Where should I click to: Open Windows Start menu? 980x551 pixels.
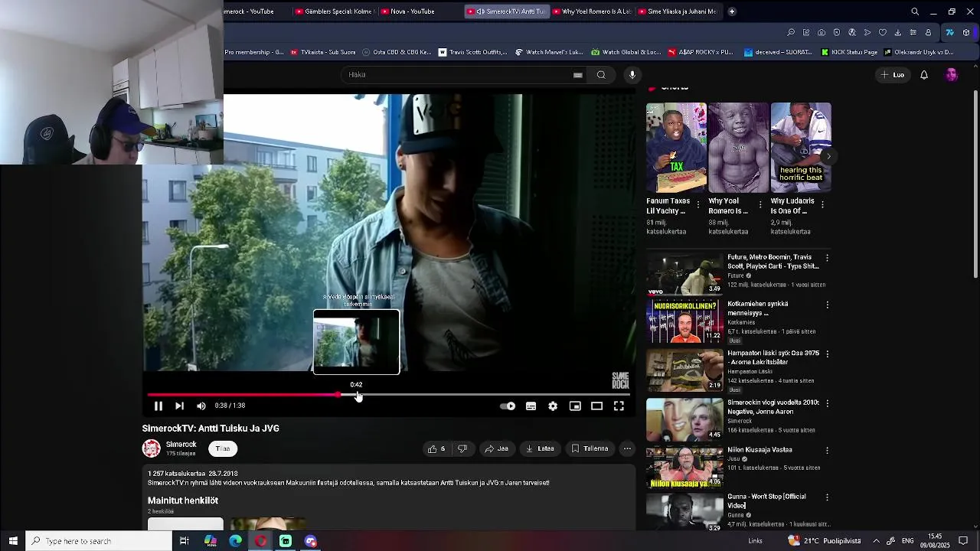pos(13,541)
